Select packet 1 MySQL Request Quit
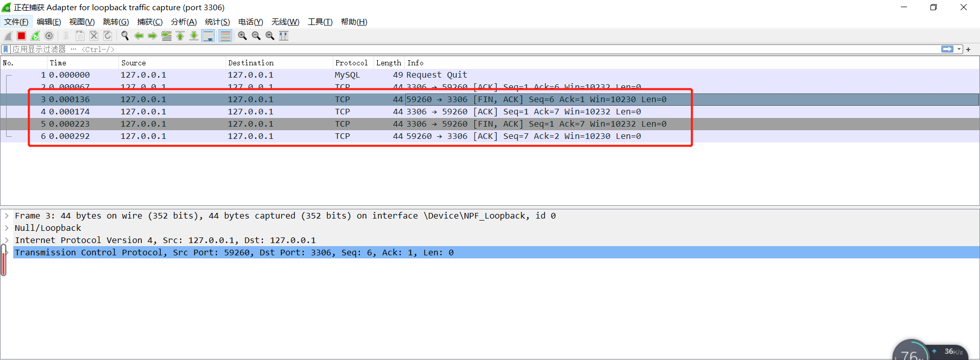The image size is (980, 360). click(x=490, y=75)
